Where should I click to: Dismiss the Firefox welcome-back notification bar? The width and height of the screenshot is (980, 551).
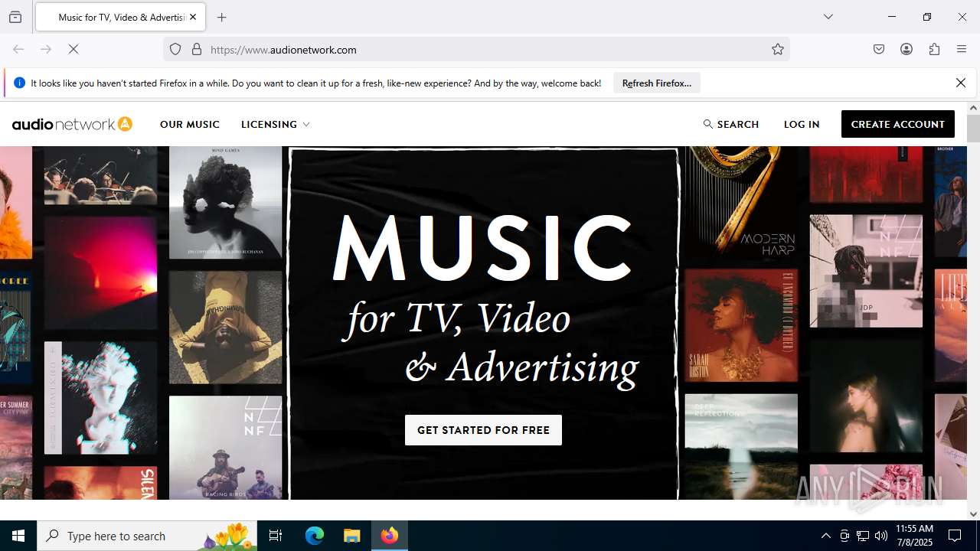(961, 83)
